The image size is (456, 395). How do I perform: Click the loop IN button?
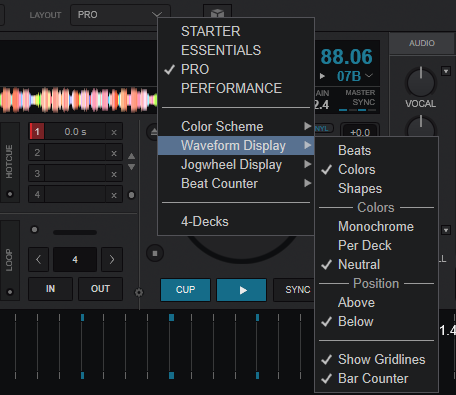click(50, 289)
